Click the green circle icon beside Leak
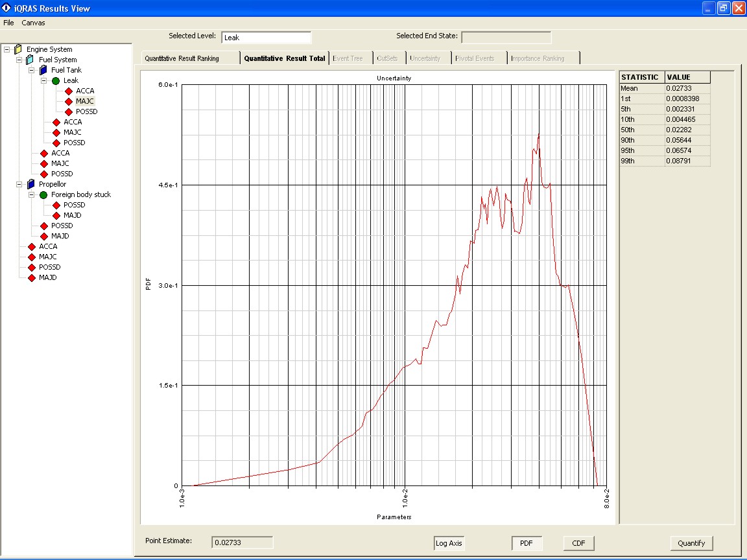Image resolution: width=747 pixels, height=560 pixels. point(56,81)
